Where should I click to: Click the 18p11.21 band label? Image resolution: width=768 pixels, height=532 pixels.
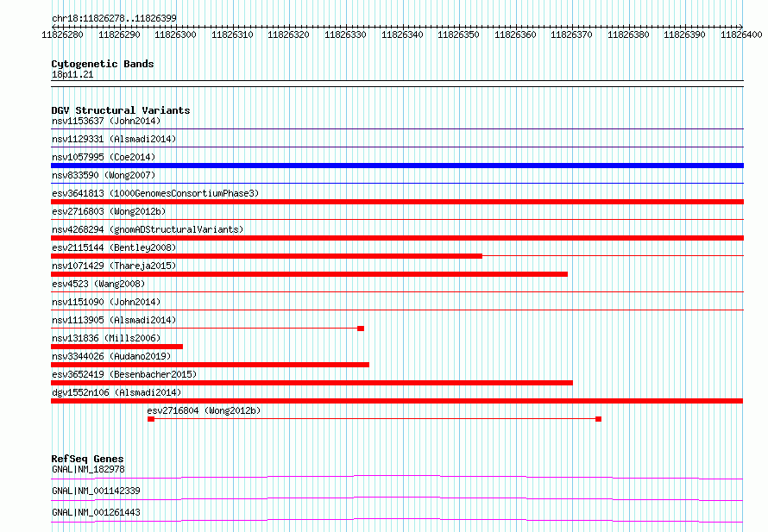72,74
